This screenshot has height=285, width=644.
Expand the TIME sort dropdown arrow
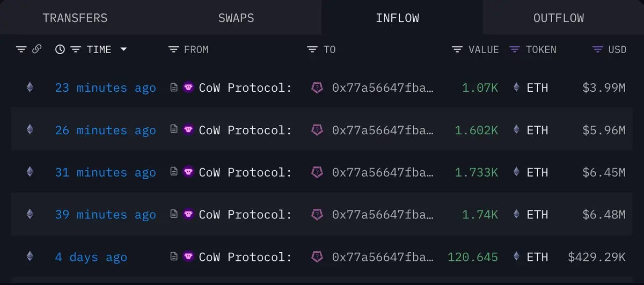coord(123,49)
